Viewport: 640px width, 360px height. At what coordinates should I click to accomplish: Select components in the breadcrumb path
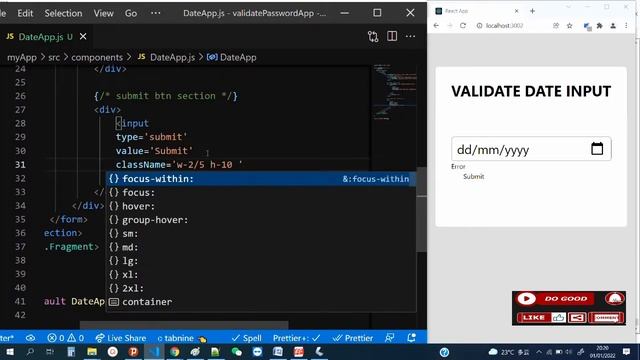(97, 57)
